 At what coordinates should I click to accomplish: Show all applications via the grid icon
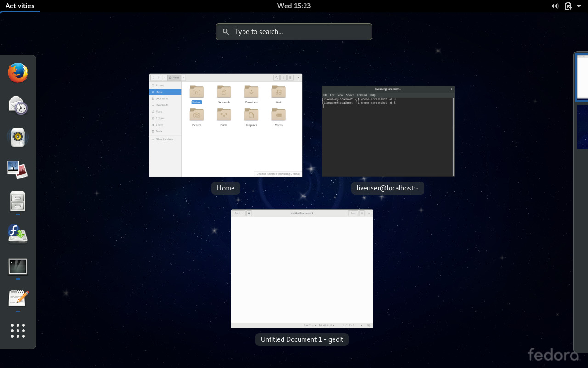coord(17,330)
